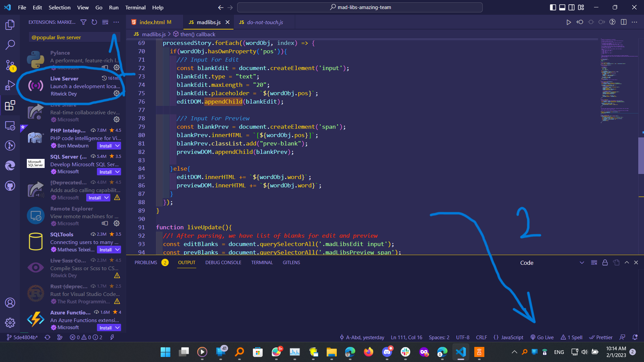The width and height of the screenshot is (644, 362).
Task: Click the Firefox icon in taskbar
Action: click(368, 352)
